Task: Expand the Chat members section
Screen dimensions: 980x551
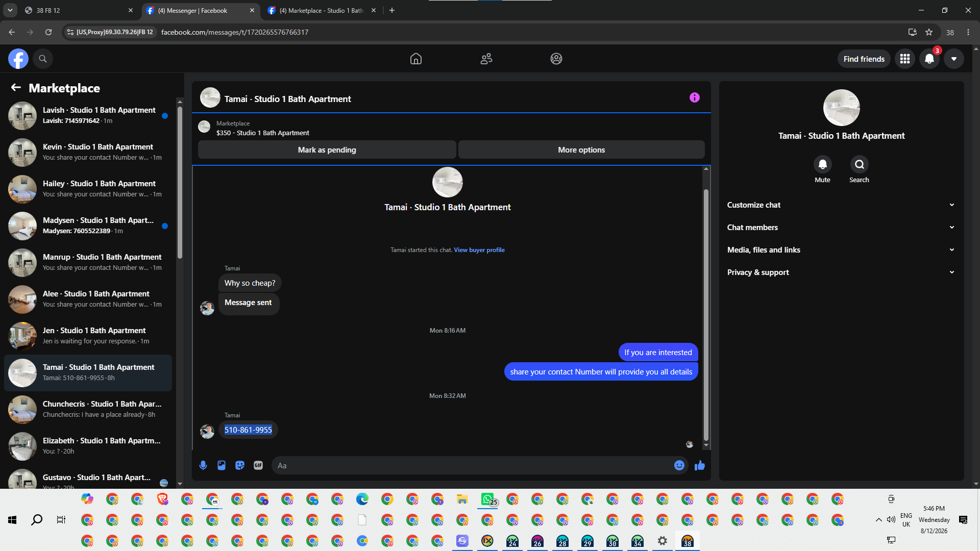Action: [x=841, y=228]
